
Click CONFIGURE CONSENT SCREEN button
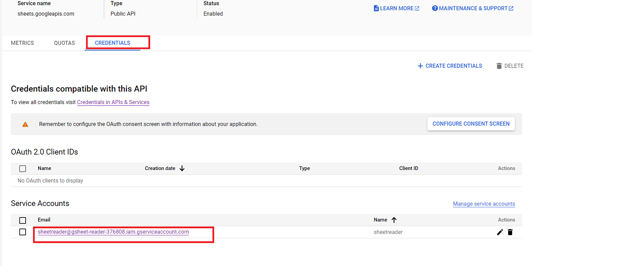(471, 124)
